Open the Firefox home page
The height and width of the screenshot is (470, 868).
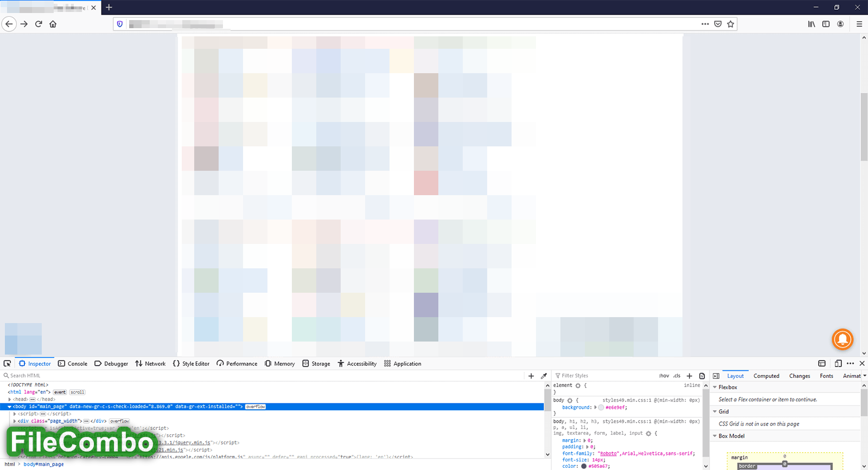pos(53,24)
